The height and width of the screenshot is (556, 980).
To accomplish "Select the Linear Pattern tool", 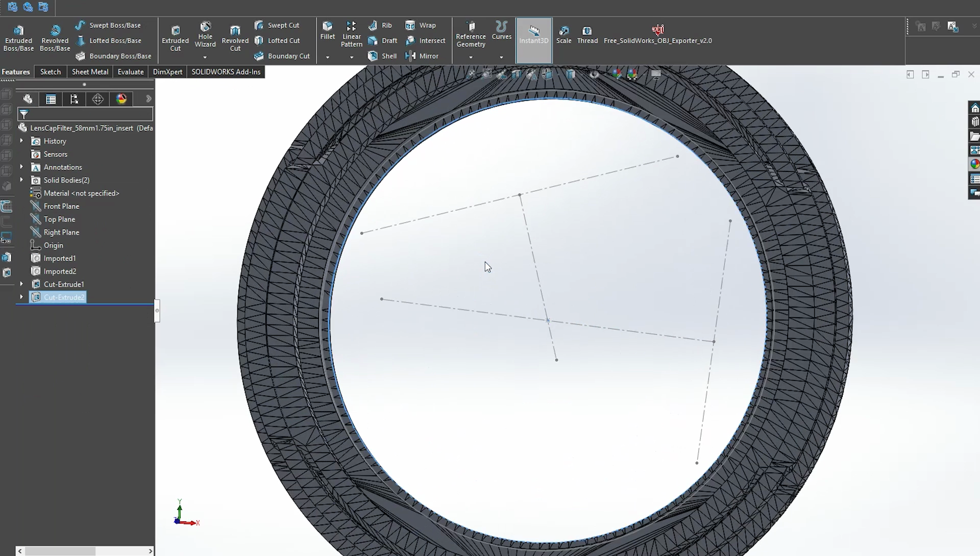I will [352, 34].
